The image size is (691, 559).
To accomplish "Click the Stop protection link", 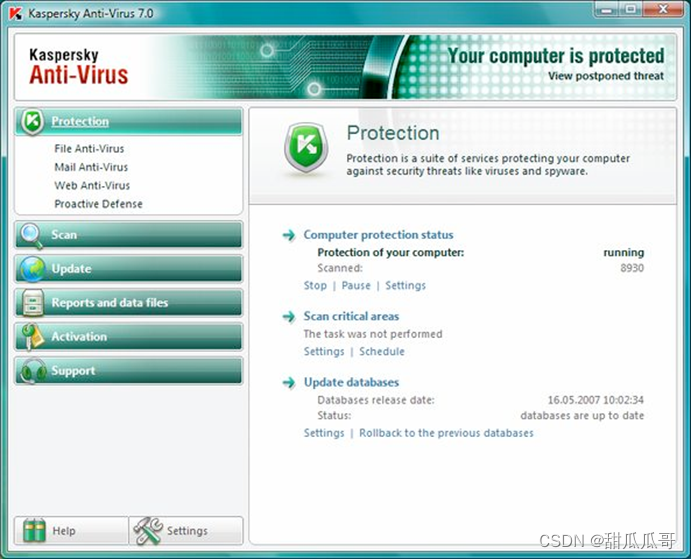I will coord(315,286).
